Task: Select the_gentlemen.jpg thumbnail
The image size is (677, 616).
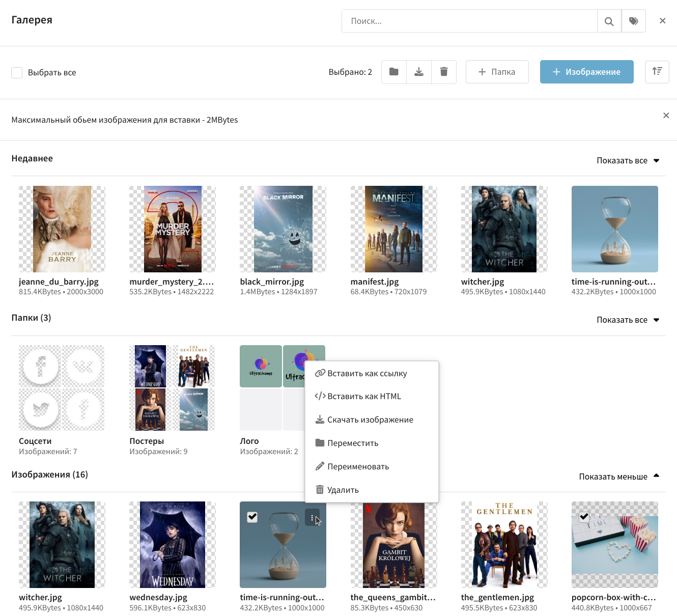Action: pos(504,545)
